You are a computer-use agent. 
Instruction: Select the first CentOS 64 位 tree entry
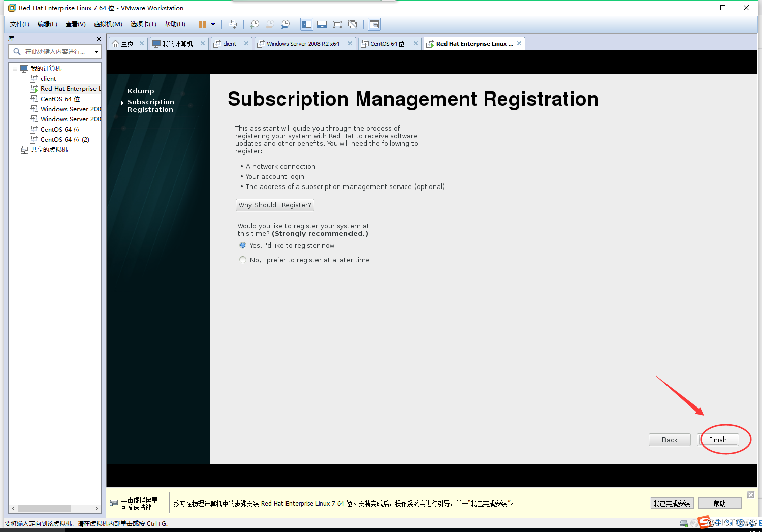[x=60, y=99]
